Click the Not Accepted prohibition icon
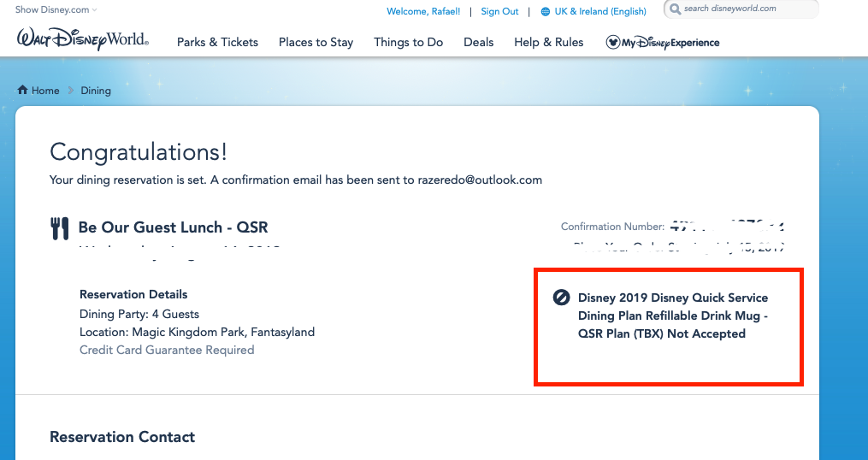This screenshot has width=868, height=460. 562,298
